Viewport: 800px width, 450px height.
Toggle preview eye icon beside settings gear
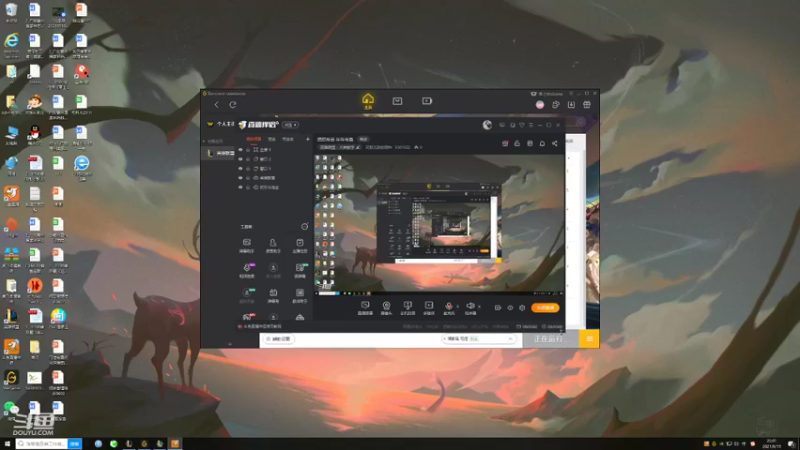pyautogui.click(x=510, y=308)
